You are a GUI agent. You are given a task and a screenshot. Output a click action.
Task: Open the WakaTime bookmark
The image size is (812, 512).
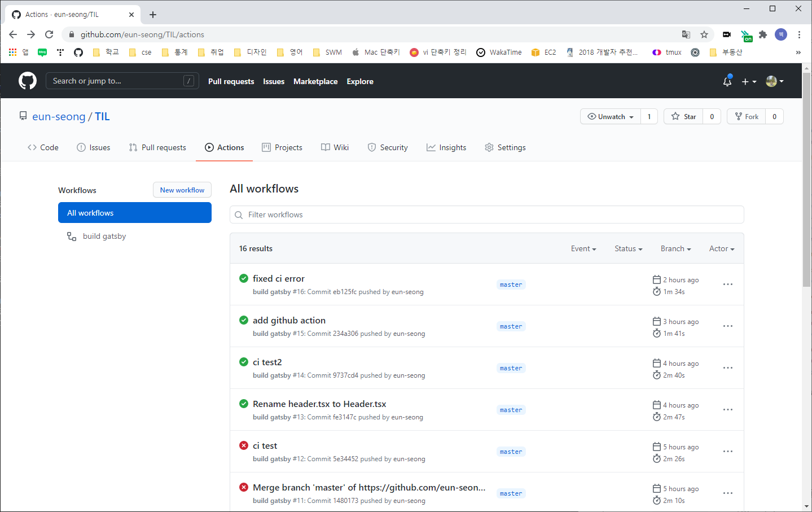coord(499,52)
